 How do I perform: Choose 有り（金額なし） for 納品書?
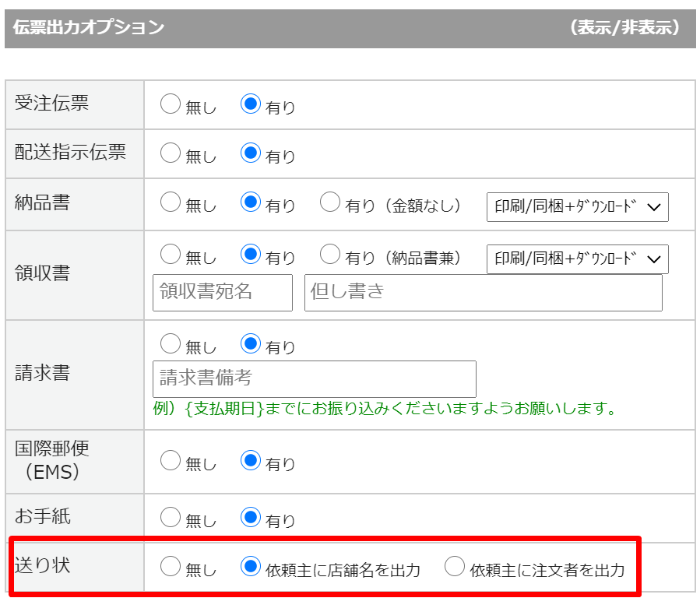(x=330, y=202)
